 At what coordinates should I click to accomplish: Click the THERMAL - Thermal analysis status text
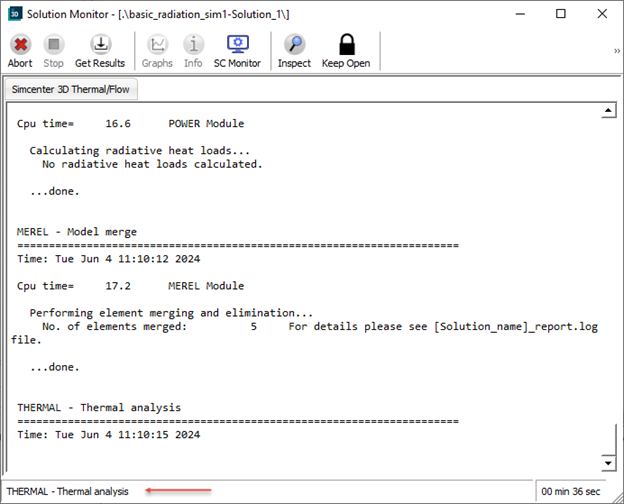pyautogui.click(x=69, y=491)
